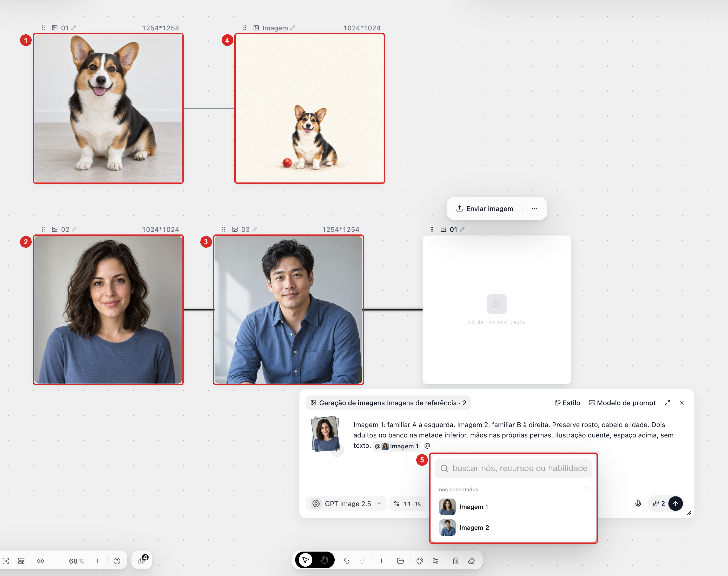Click the 1024*1024 size of Imagem node
This screenshot has width=728, height=576.
tap(362, 28)
